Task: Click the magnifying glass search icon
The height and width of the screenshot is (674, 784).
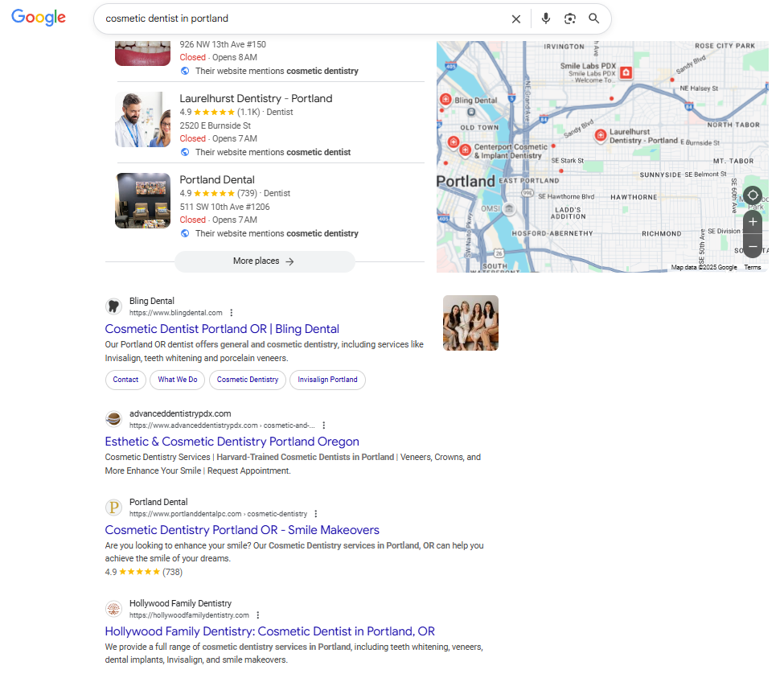Action: tap(593, 18)
